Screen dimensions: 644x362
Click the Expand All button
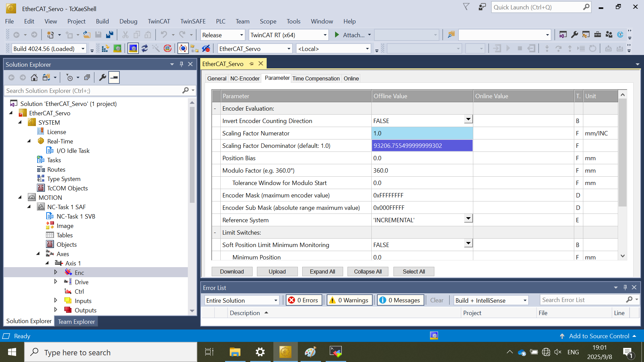tap(322, 271)
